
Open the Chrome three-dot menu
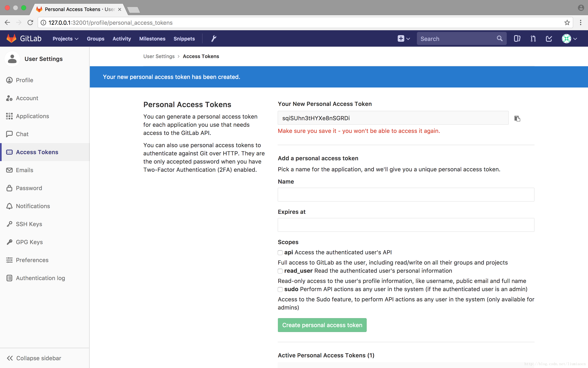580,23
